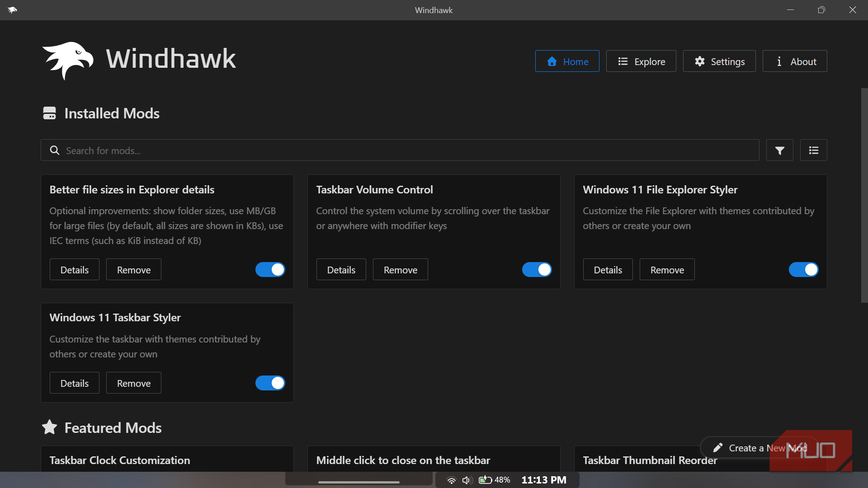Image resolution: width=868 pixels, height=488 pixels.
Task: Click the search magnifier icon
Action: coord(55,150)
